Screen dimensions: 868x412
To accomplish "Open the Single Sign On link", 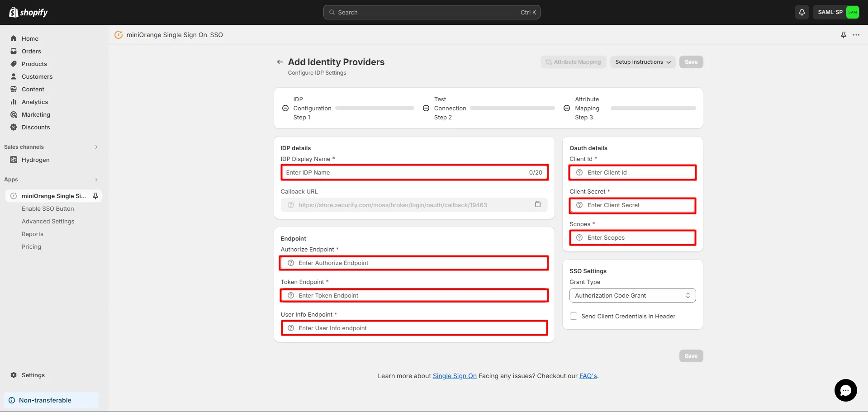I will [455, 376].
